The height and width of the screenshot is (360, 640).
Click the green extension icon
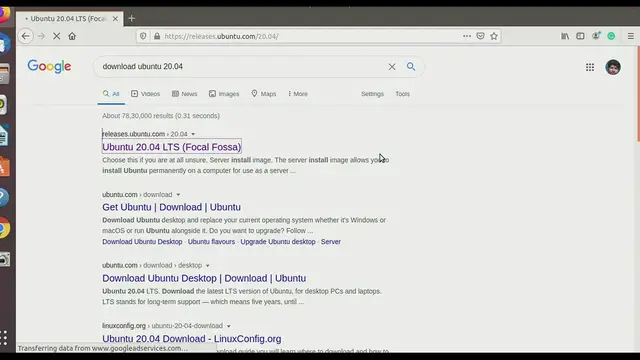click(x=611, y=36)
